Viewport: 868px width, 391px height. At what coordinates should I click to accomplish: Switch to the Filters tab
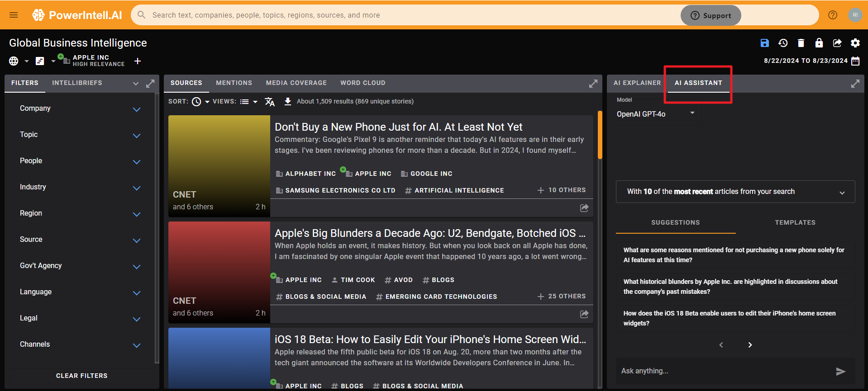(x=25, y=83)
